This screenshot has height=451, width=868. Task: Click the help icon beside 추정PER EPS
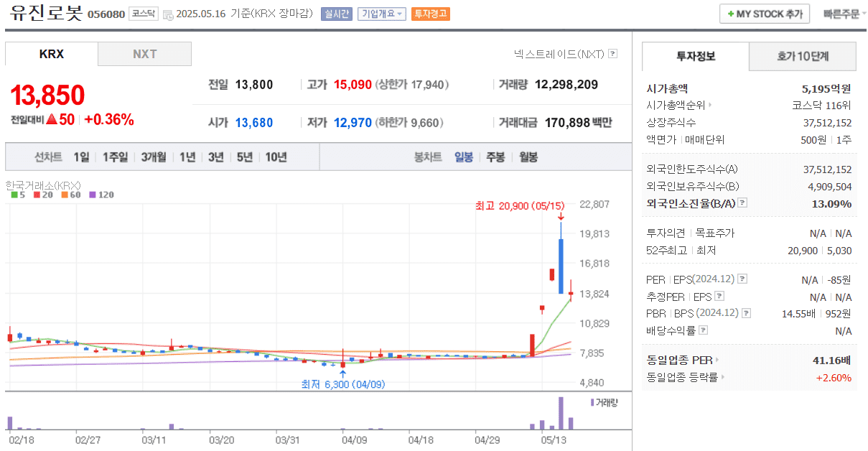[719, 296]
